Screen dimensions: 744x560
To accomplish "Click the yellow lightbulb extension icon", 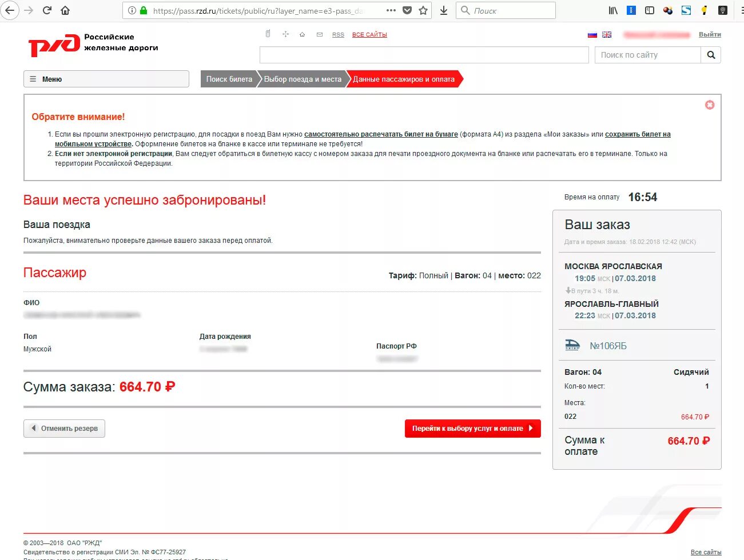I will [x=705, y=10].
